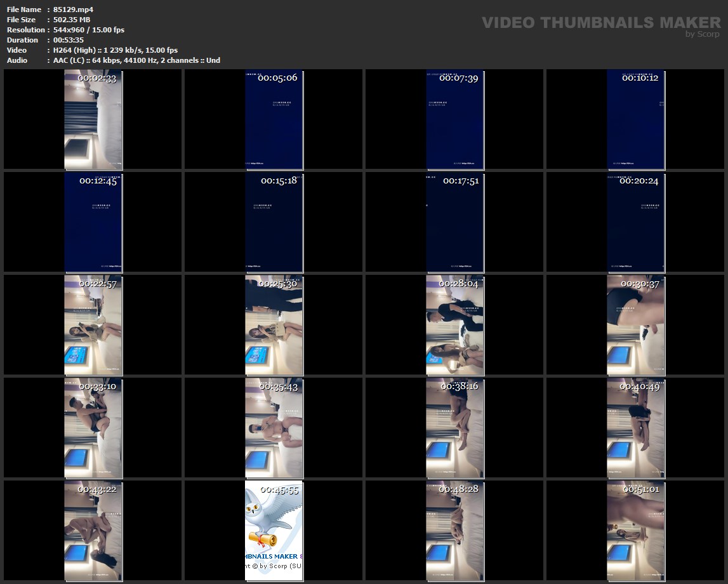Screen dimensions: 728x584
Task: Pick the 00:10:12 frame
Action: coord(636,119)
